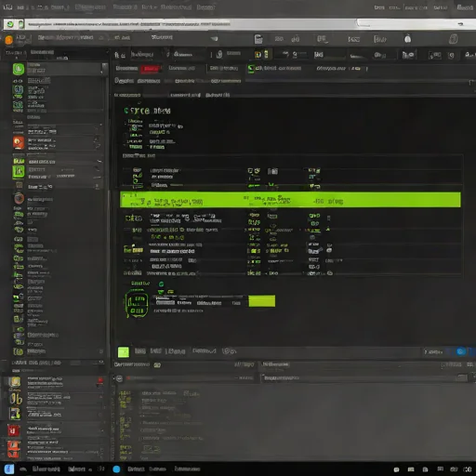Click the lime green button beside the badge
The image size is (476, 476).
tap(262, 301)
